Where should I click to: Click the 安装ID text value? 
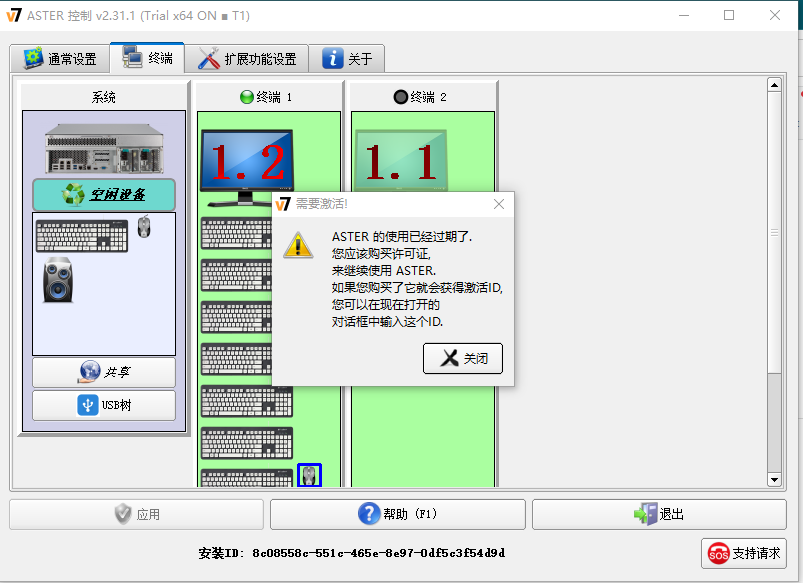click(x=378, y=553)
